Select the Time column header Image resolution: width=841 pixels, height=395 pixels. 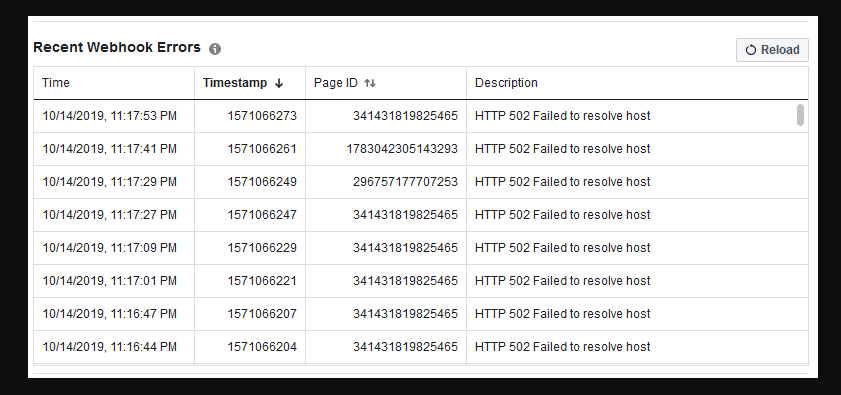(x=114, y=83)
